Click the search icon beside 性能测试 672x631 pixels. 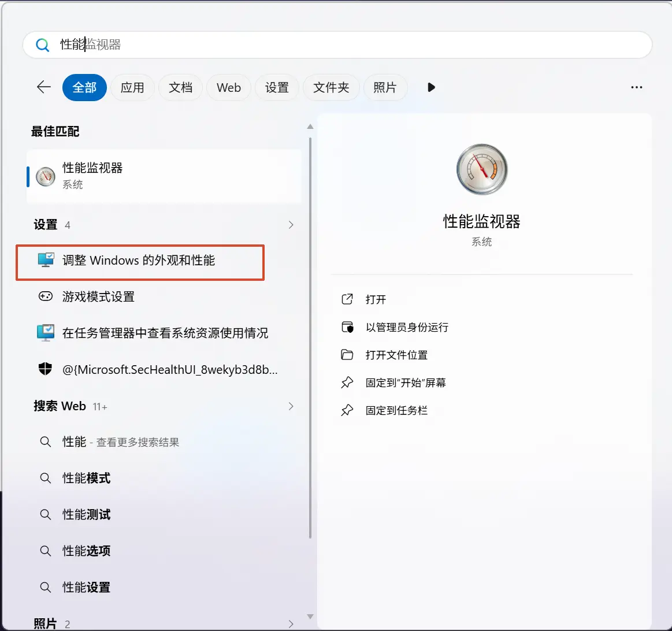[x=46, y=514]
